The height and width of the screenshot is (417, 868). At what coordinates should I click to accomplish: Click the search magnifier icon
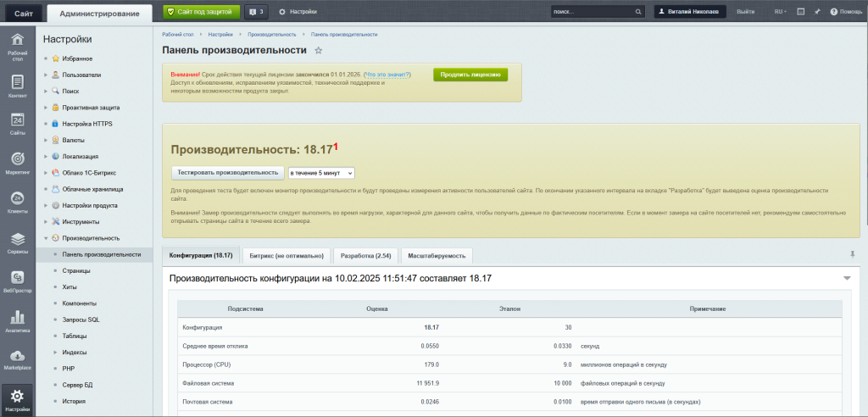coord(637,12)
